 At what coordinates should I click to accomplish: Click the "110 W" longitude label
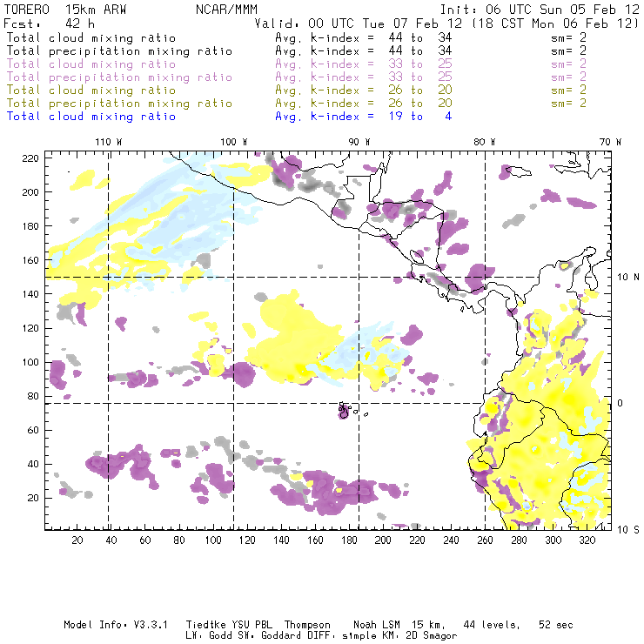(x=109, y=142)
